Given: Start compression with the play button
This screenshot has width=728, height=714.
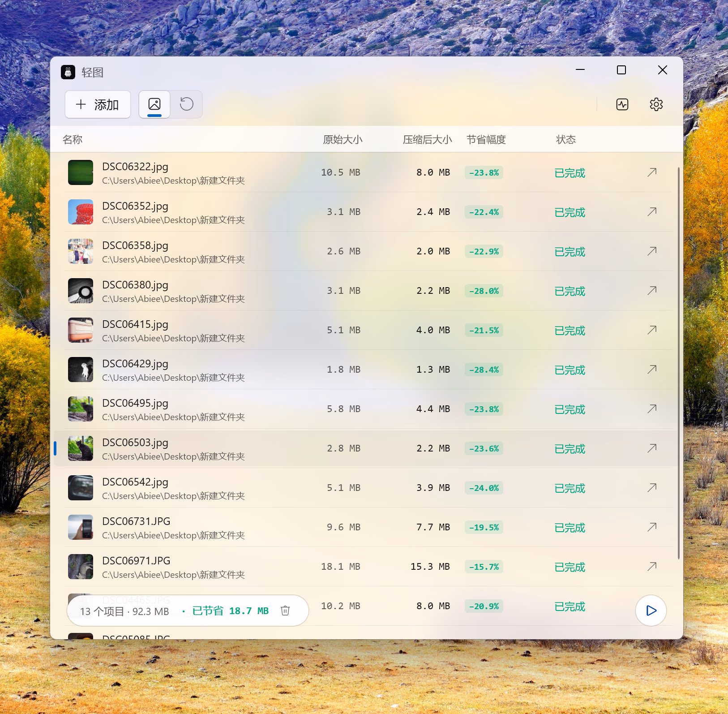Looking at the screenshot, I should pos(651,611).
